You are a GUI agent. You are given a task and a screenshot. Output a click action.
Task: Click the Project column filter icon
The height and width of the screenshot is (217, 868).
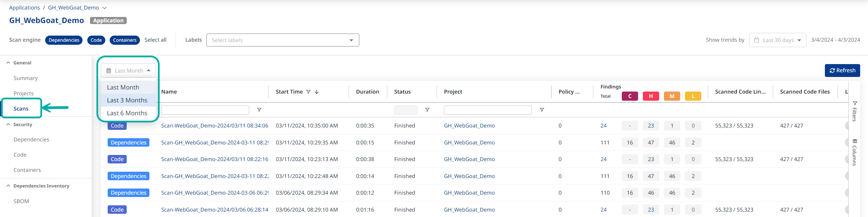(542, 110)
